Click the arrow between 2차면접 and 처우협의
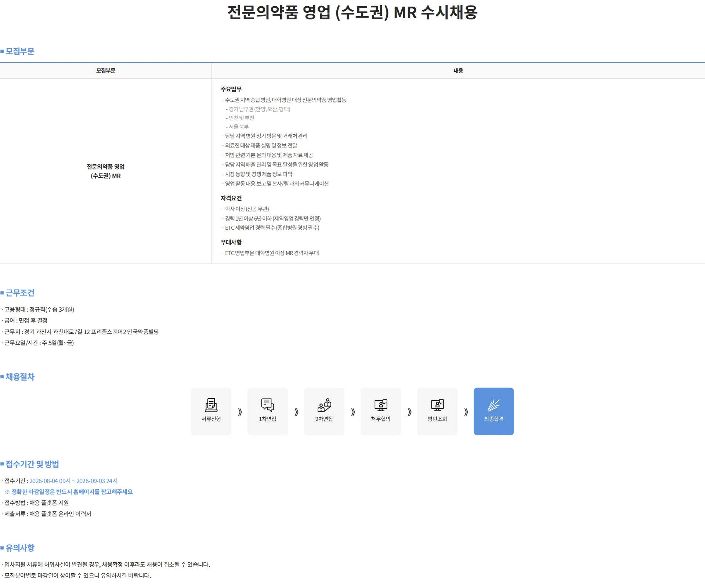Screen dimensions: 705x588 [x=353, y=412]
